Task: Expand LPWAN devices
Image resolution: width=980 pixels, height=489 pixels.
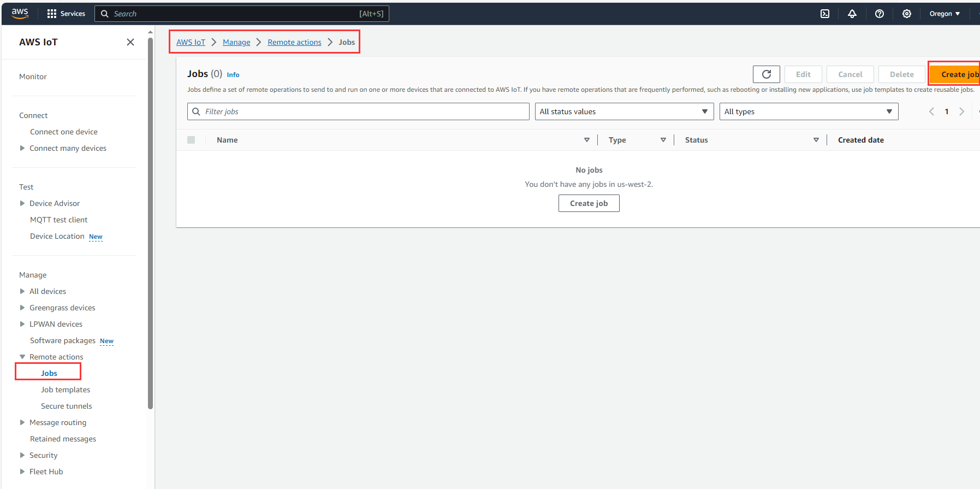Action: 22,324
